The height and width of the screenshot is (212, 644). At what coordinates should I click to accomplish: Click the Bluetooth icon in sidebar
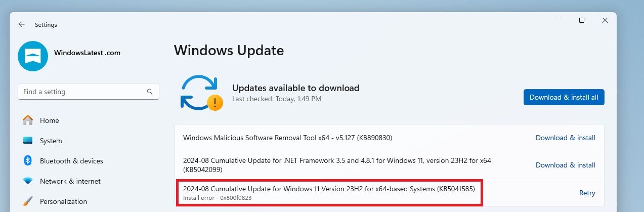28,161
